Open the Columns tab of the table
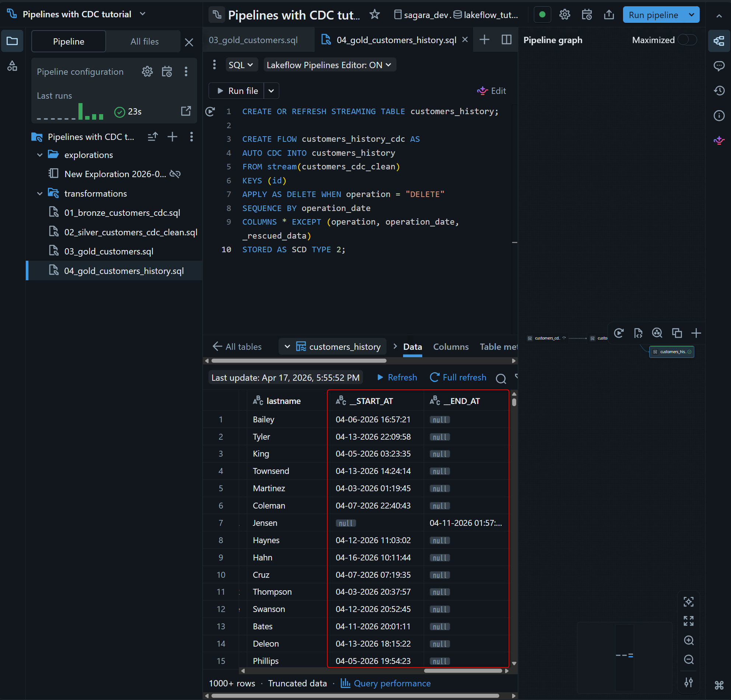Screen dimensions: 731x700 [x=451, y=347]
